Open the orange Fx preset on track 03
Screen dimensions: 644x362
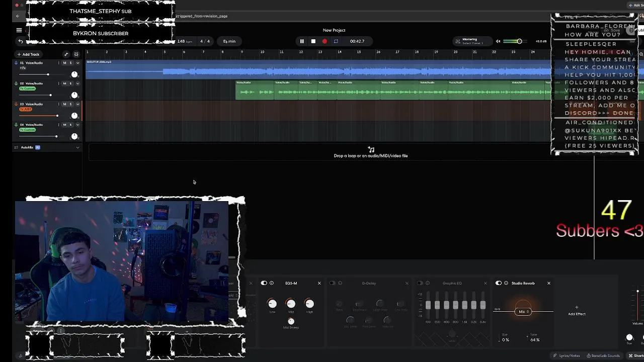pos(26,109)
